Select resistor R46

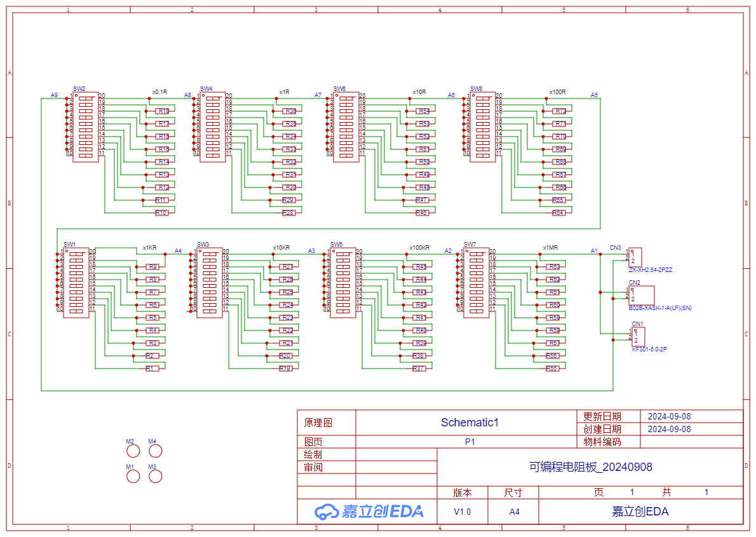(421, 213)
